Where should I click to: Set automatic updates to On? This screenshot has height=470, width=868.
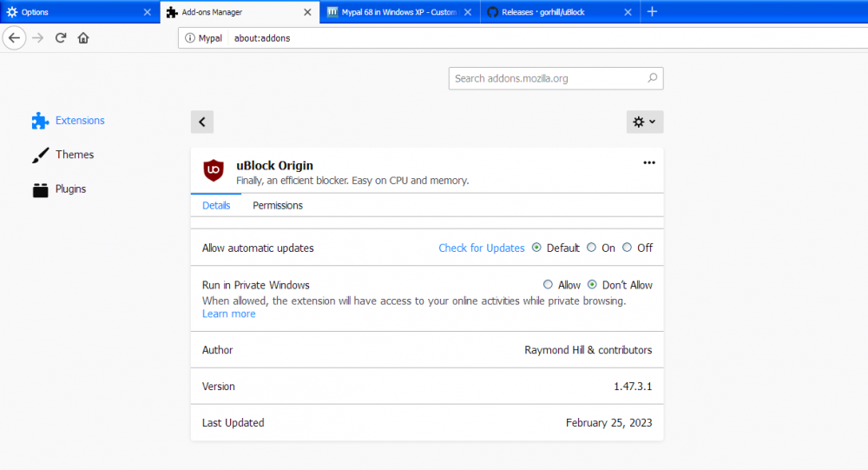click(x=592, y=248)
